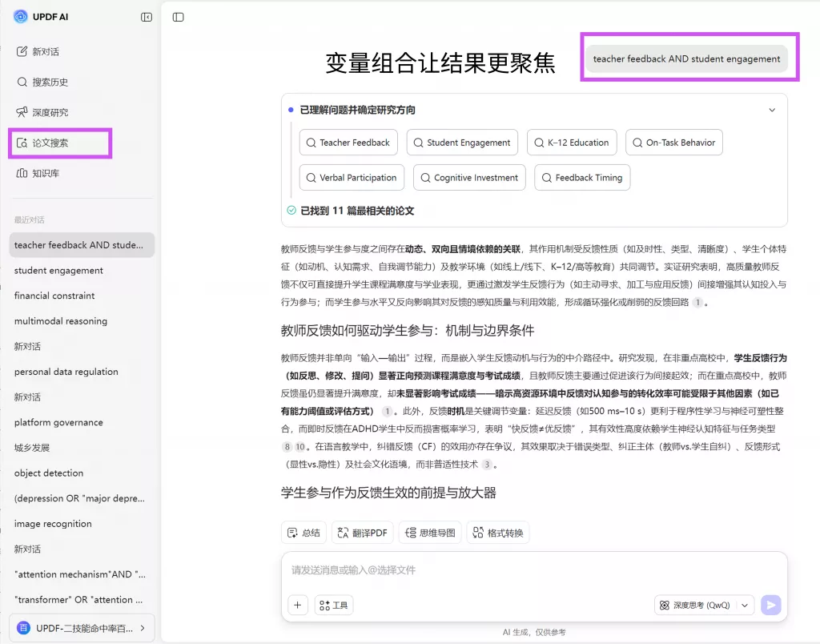Click the 格式转换 format conversion button
820x644 pixels.
(x=497, y=533)
